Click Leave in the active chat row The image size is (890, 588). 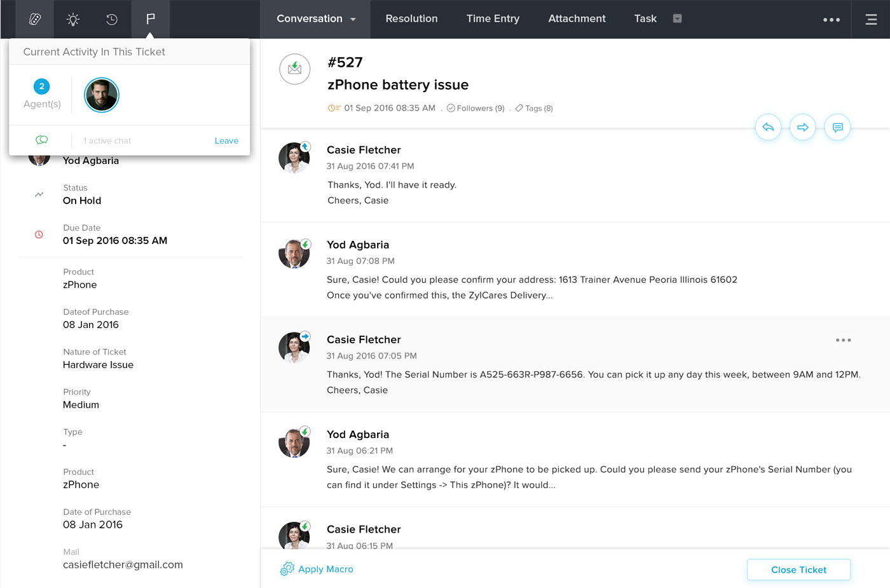(x=226, y=140)
